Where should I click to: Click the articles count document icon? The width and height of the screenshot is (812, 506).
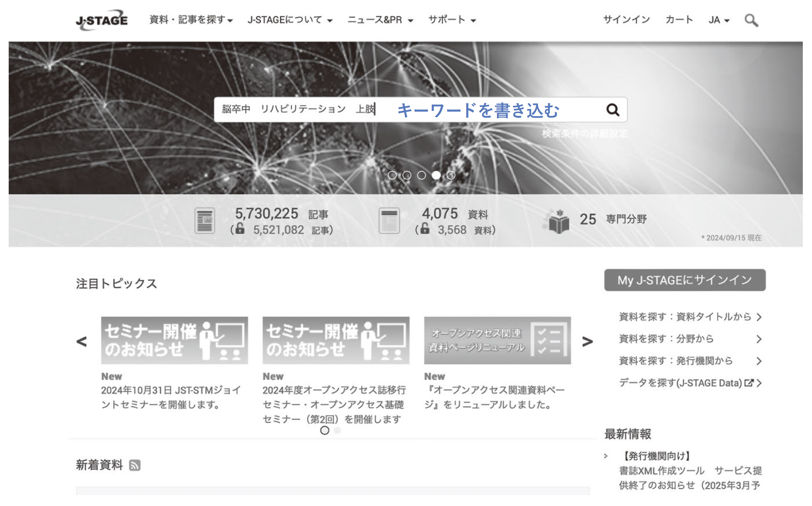click(x=205, y=221)
